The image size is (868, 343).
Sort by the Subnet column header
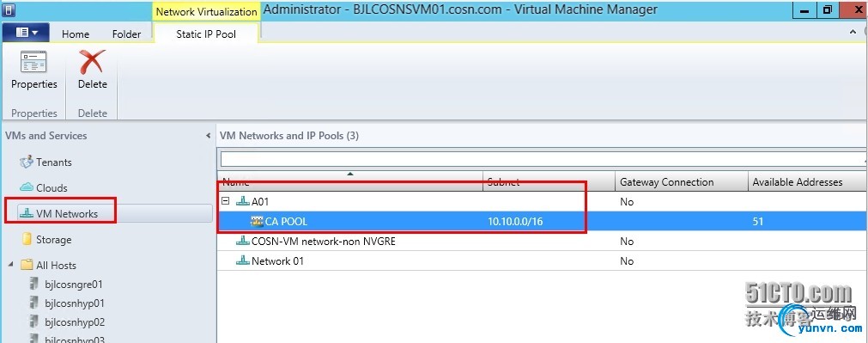coord(549,181)
